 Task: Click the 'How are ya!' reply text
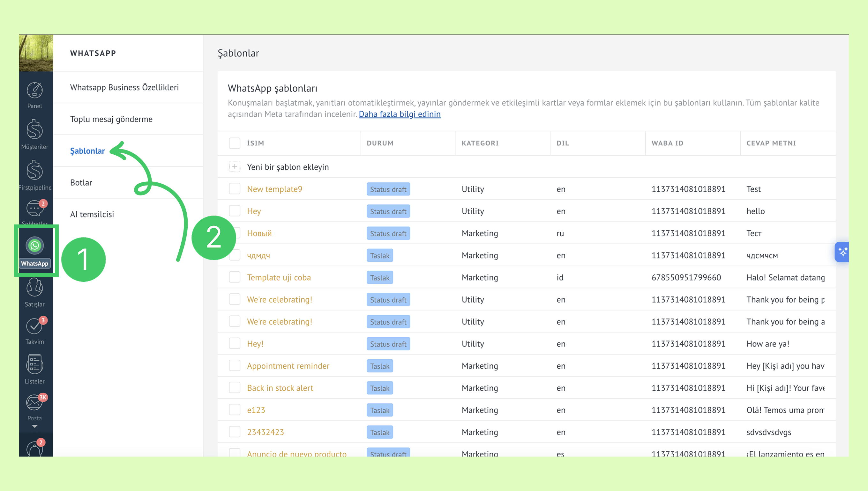click(768, 344)
